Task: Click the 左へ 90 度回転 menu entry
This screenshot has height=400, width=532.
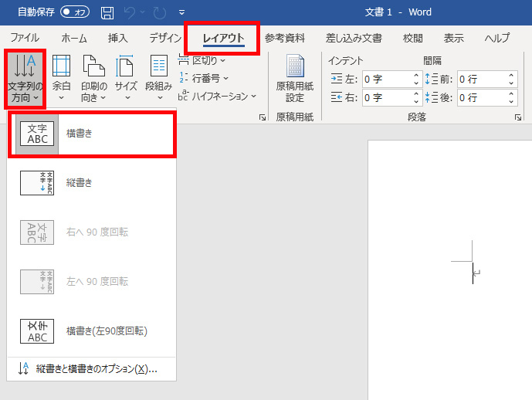Action: pos(92,282)
